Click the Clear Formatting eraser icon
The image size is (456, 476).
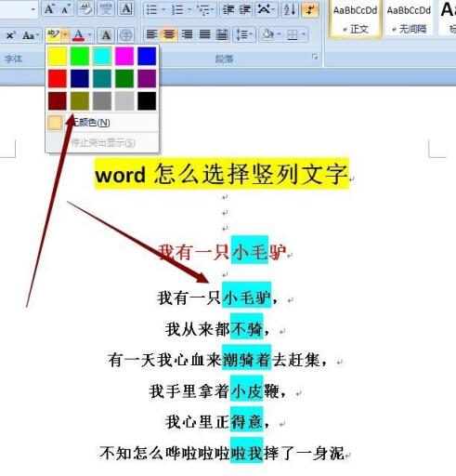pyautogui.click(x=85, y=9)
